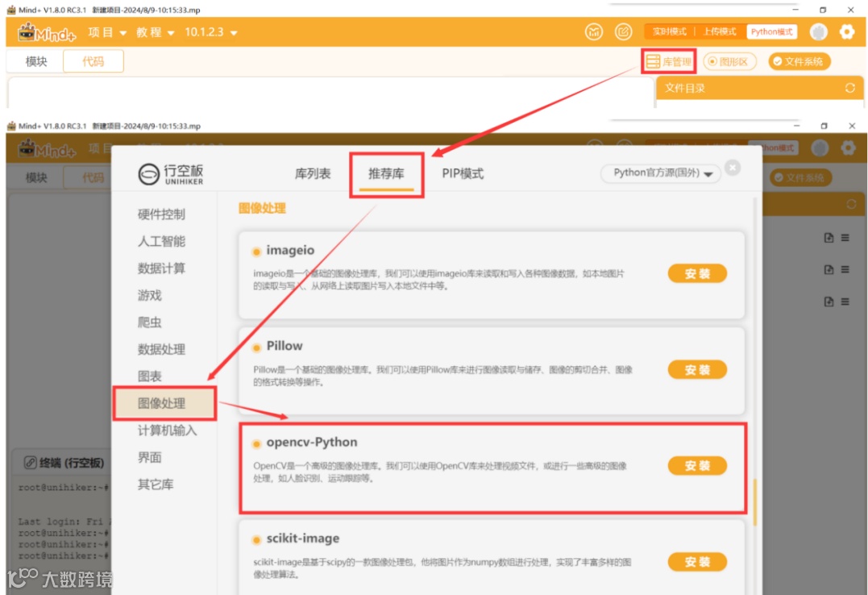The width and height of the screenshot is (868, 595).
Task: Toggle 图形区 display in upper window
Action: point(729,61)
